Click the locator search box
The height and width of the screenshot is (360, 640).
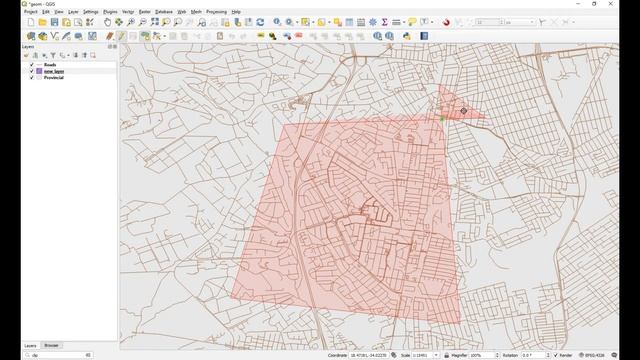pos(58,355)
